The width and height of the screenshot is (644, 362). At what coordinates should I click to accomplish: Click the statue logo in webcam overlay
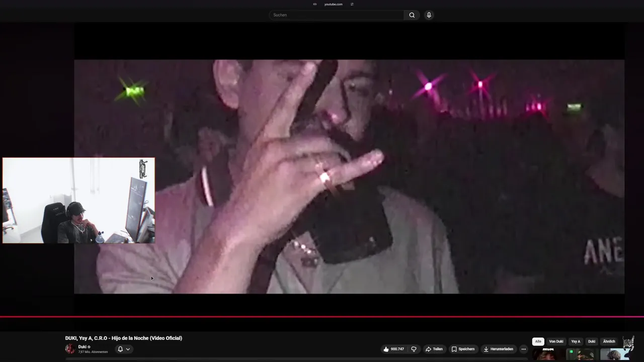click(143, 168)
